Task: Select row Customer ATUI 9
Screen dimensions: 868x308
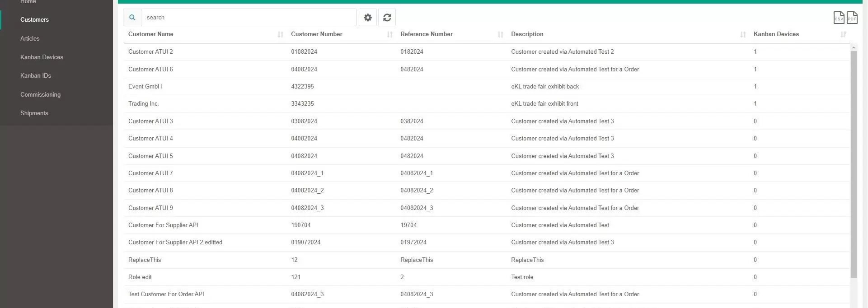Action: [487, 208]
